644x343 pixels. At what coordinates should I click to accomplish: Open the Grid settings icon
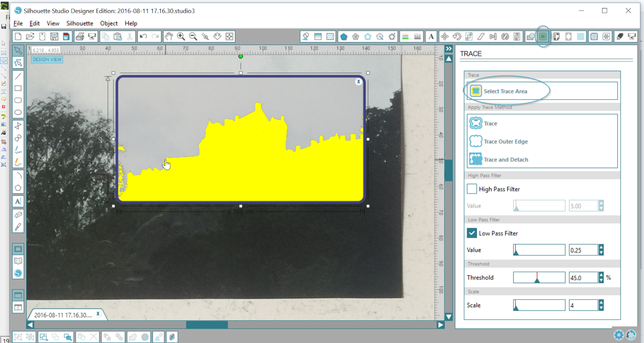pyautogui.click(x=580, y=37)
